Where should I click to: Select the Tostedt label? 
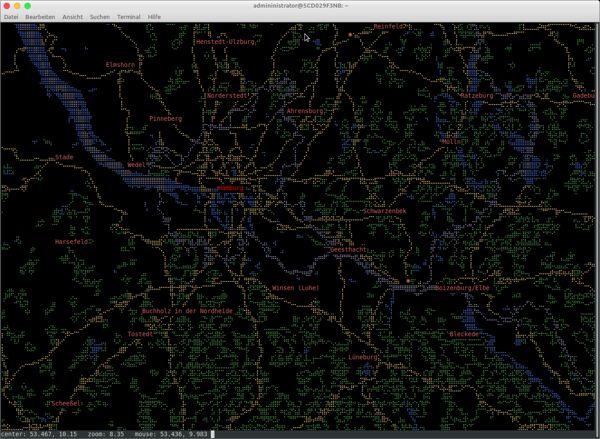(x=140, y=334)
